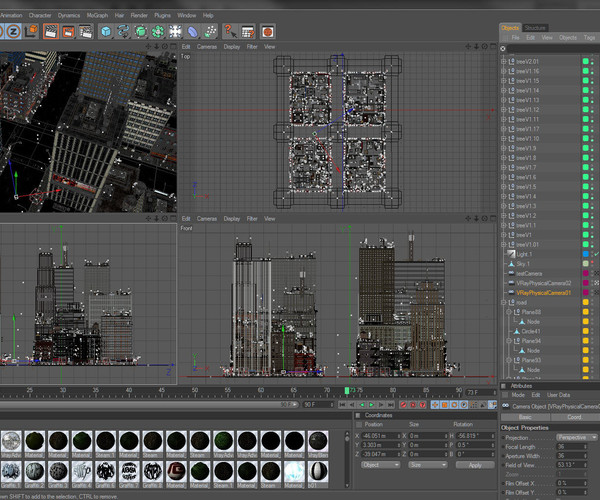Go to end of animation

click(x=390, y=404)
